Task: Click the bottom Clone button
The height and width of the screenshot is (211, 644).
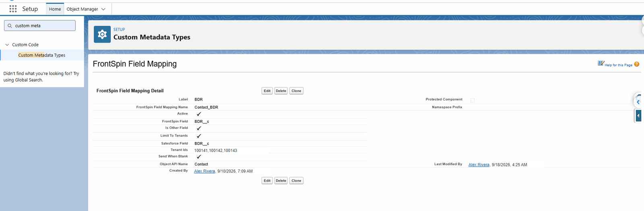Action: coord(296,181)
